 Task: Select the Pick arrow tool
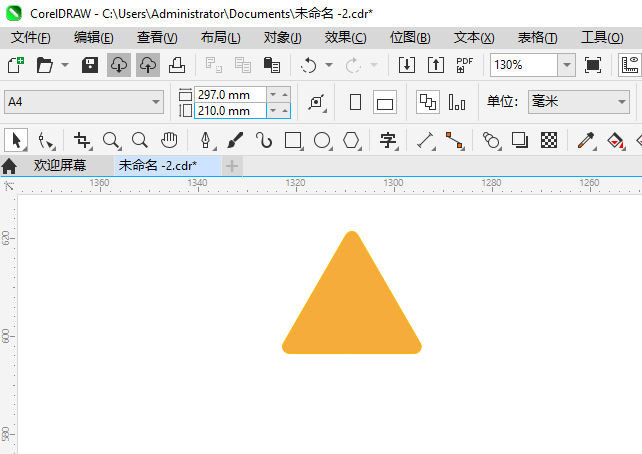[x=16, y=140]
